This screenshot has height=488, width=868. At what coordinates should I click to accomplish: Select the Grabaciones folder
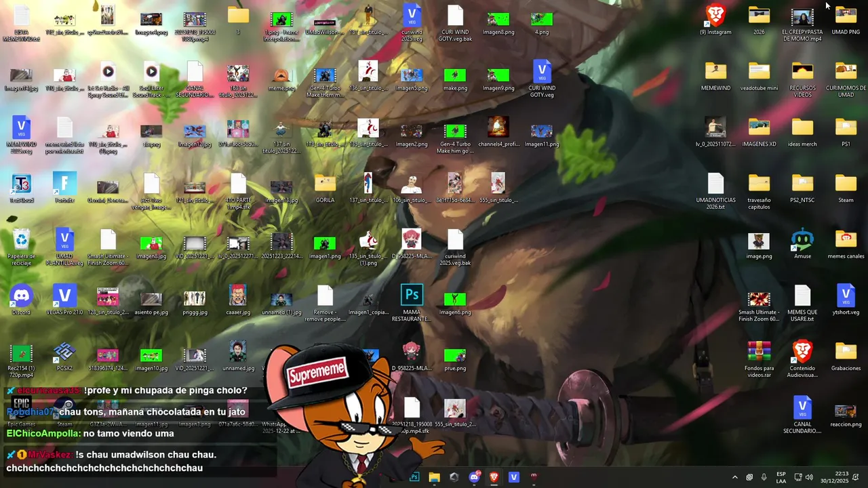[846, 357]
